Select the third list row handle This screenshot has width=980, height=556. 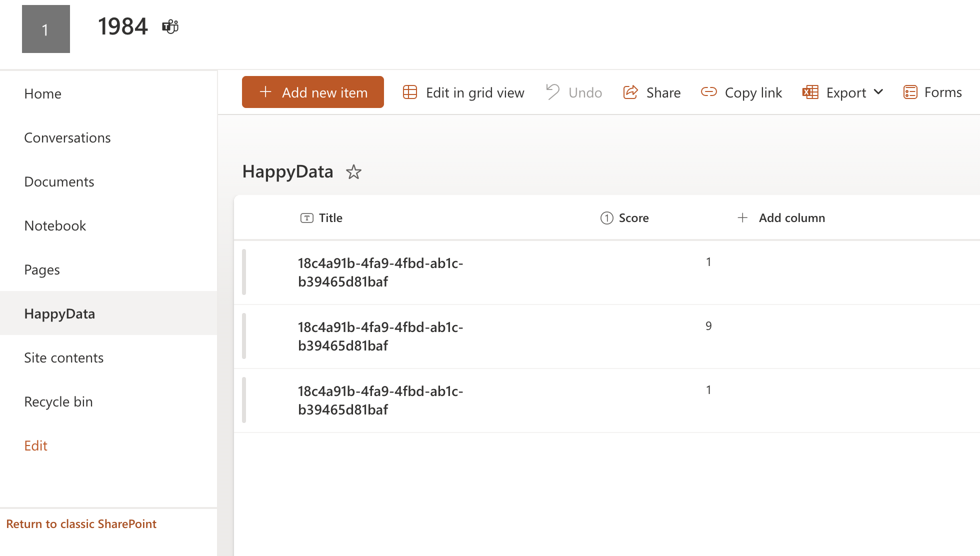tap(244, 400)
